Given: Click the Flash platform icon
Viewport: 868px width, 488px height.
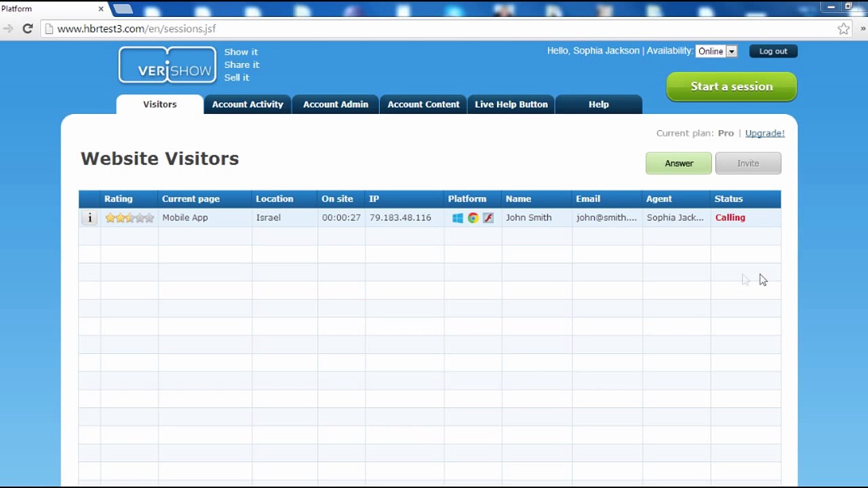Looking at the screenshot, I should pyautogui.click(x=488, y=218).
